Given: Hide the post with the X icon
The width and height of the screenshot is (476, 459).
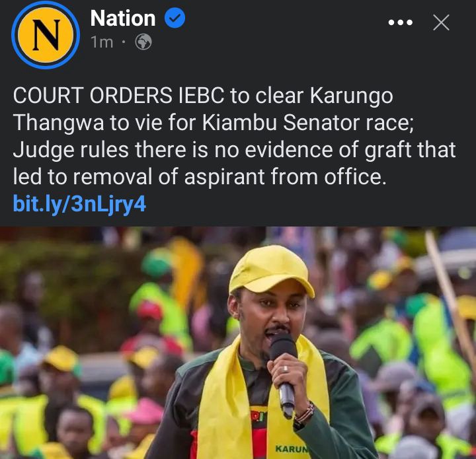Looking at the screenshot, I should 441,22.
